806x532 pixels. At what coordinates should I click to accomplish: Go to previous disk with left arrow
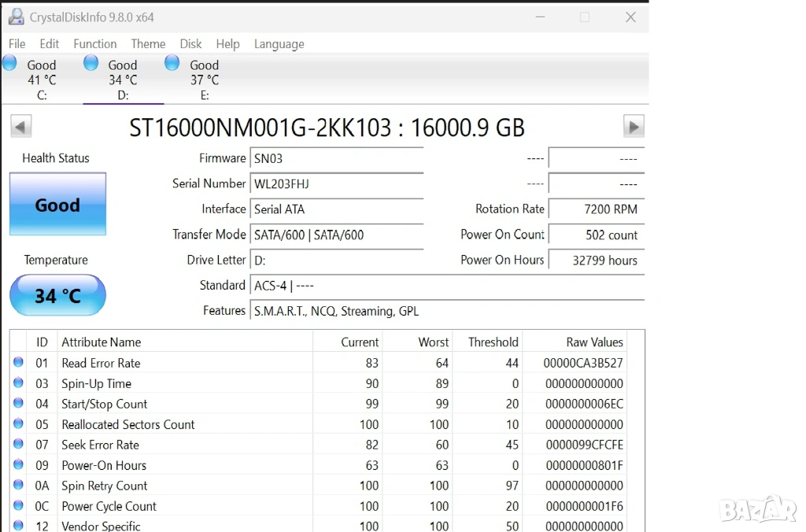click(21, 126)
